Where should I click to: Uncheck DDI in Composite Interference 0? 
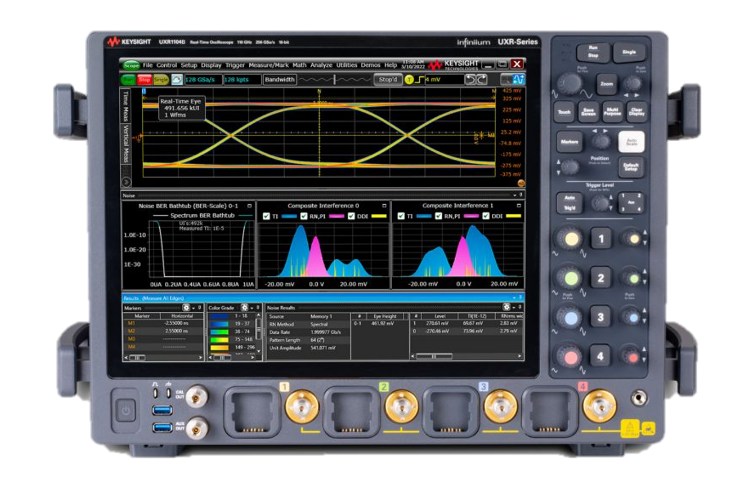[x=352, y=216]
